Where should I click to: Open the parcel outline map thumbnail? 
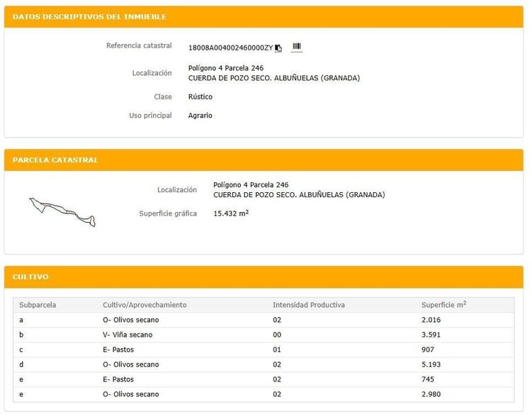(62, 212)
